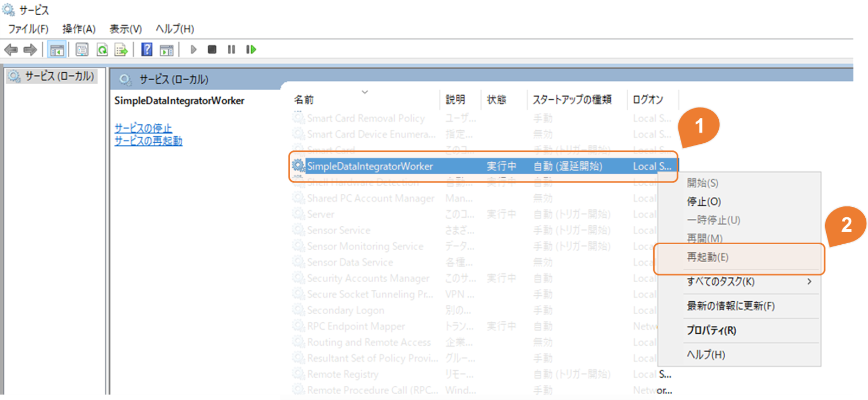Select the SimpleDataIntegratorWorker service row

(484, 166)
